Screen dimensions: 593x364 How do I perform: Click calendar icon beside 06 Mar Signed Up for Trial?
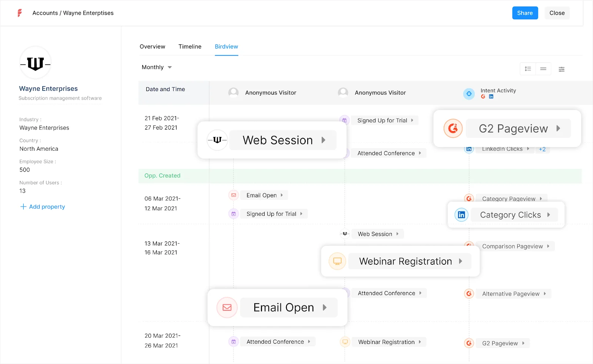233,214
